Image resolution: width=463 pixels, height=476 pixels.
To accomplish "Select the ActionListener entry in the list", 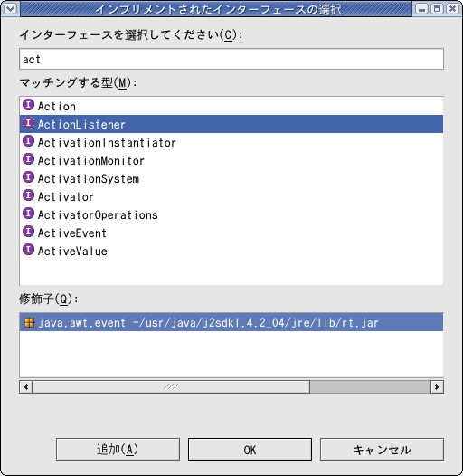I will coord(231,124).
